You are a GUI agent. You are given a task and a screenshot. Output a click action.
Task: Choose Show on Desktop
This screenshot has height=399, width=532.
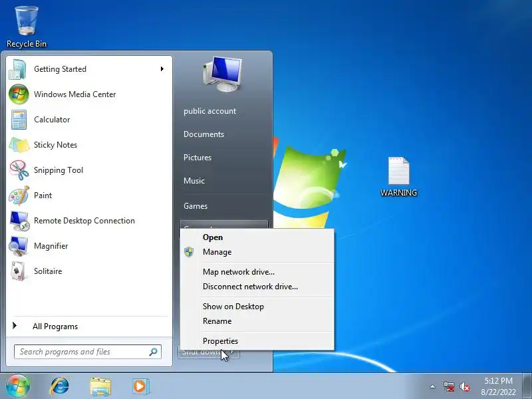[x=257, y=307]
